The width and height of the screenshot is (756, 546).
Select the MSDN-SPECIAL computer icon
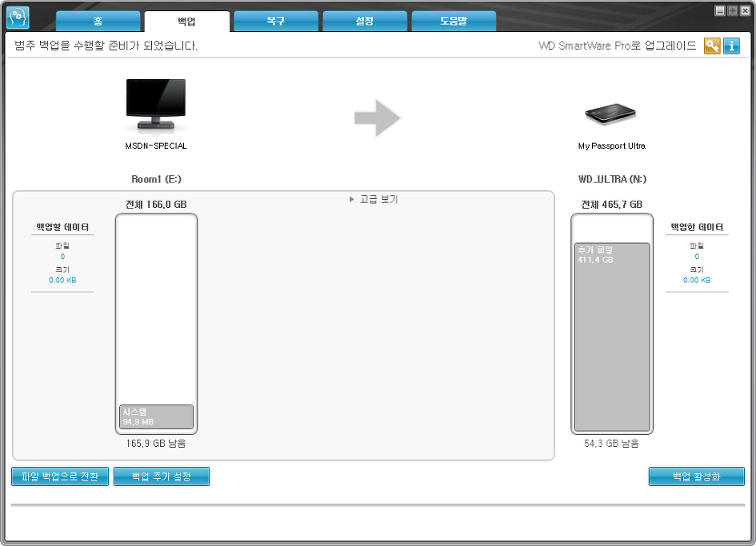pos(156,105)
